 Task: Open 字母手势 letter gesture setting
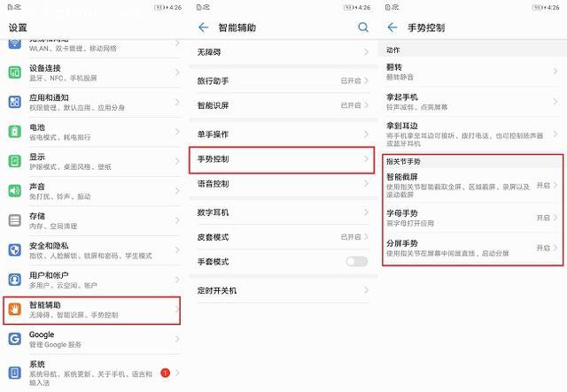(472, 218)
